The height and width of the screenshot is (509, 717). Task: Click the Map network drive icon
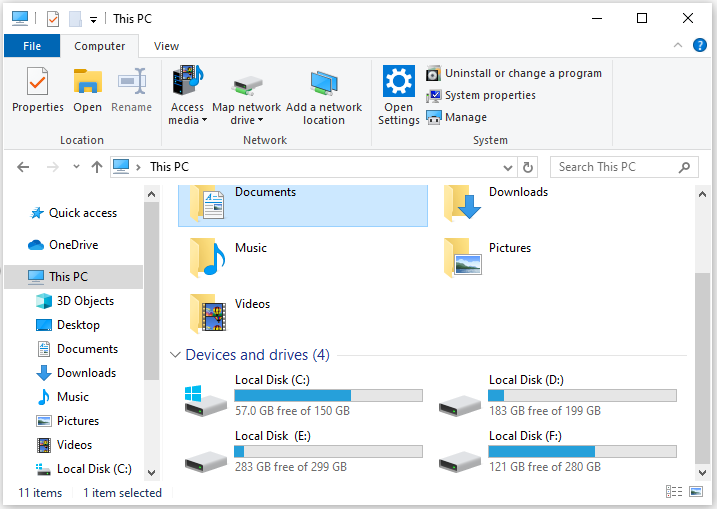[x=246, y=86]
